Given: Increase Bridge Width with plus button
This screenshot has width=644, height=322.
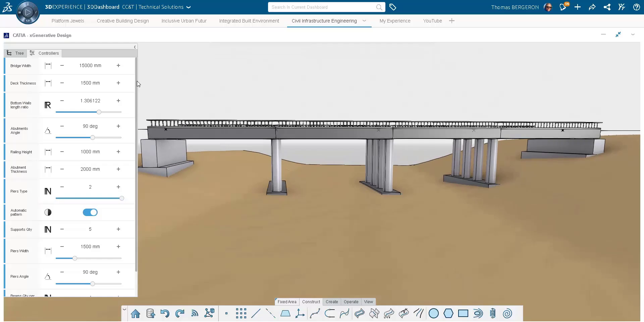Looking at the screenshot, I should tap(118, 65).
